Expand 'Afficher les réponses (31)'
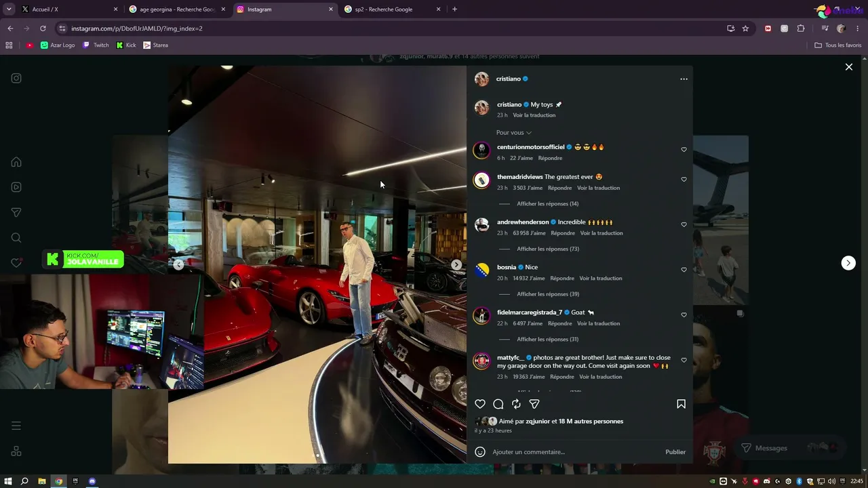The image size is (868, 488). [547, 340]
